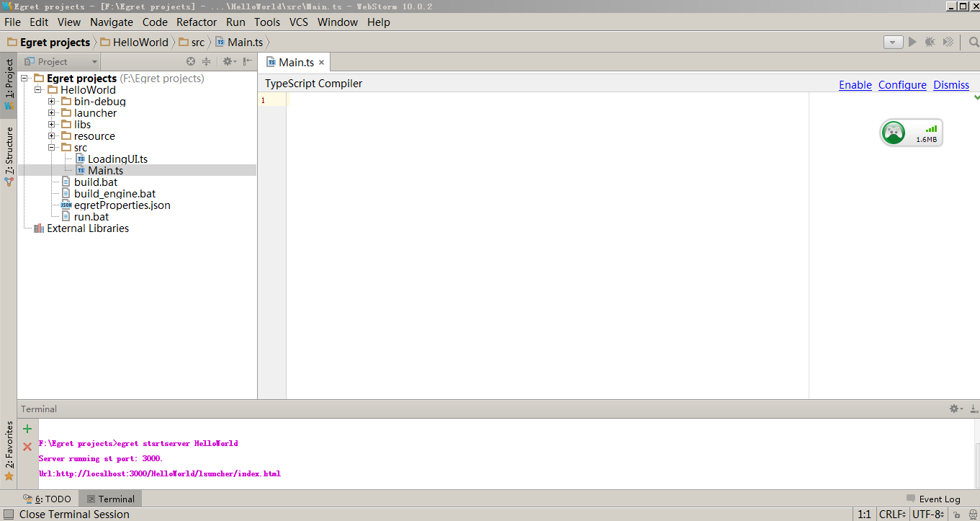This screenshot has height=521, width=980.
Task: Hide the Terminal panel with hide icon
Action: click(x=974, y=409)
